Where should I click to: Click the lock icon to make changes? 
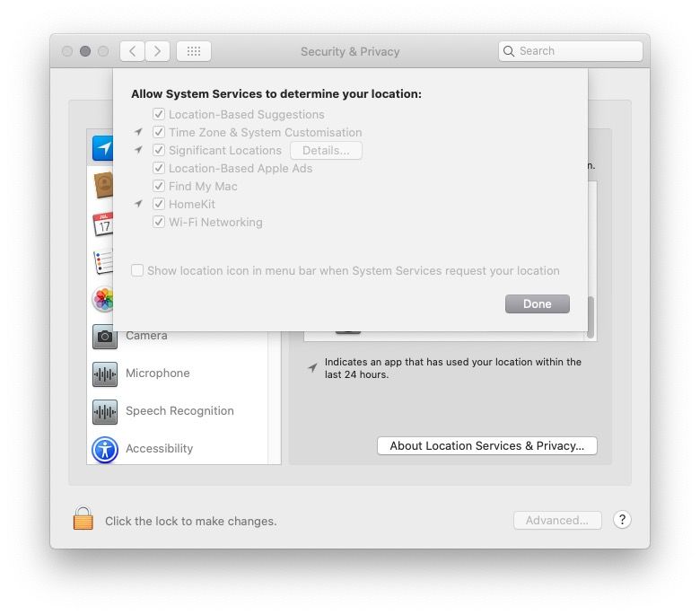click(x=83, y=518)
